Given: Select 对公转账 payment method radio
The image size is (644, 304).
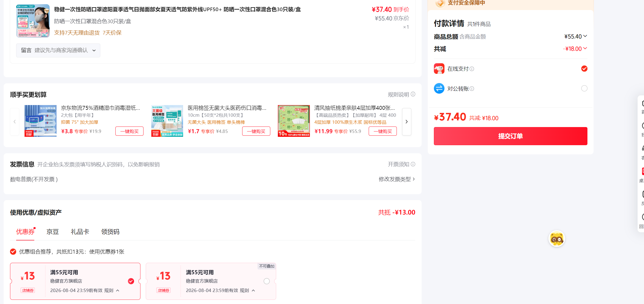Looking at the screenshot, I should (584, 88).
